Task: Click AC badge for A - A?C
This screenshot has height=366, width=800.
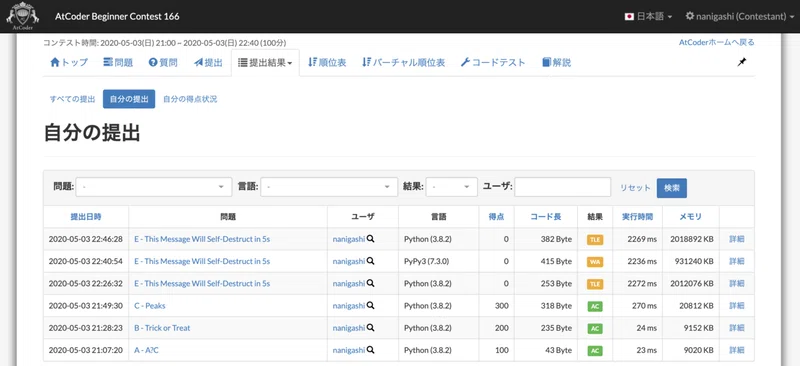Action: (595, 351)
